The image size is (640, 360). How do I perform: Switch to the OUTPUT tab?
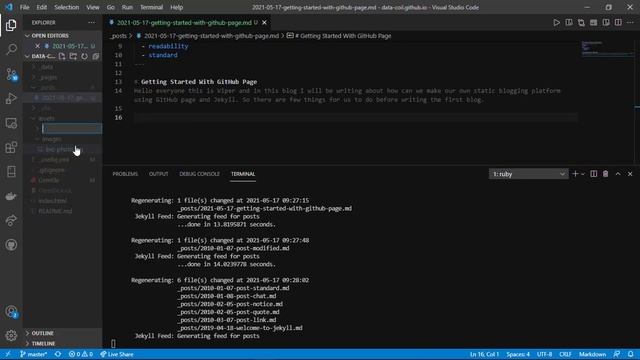[x=159, y=174]
